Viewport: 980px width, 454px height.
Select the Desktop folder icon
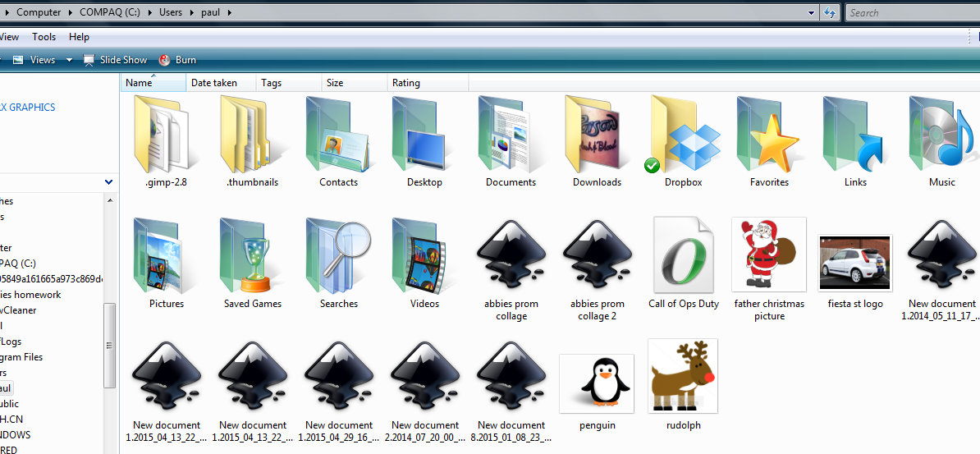click(x=424, y=135)
